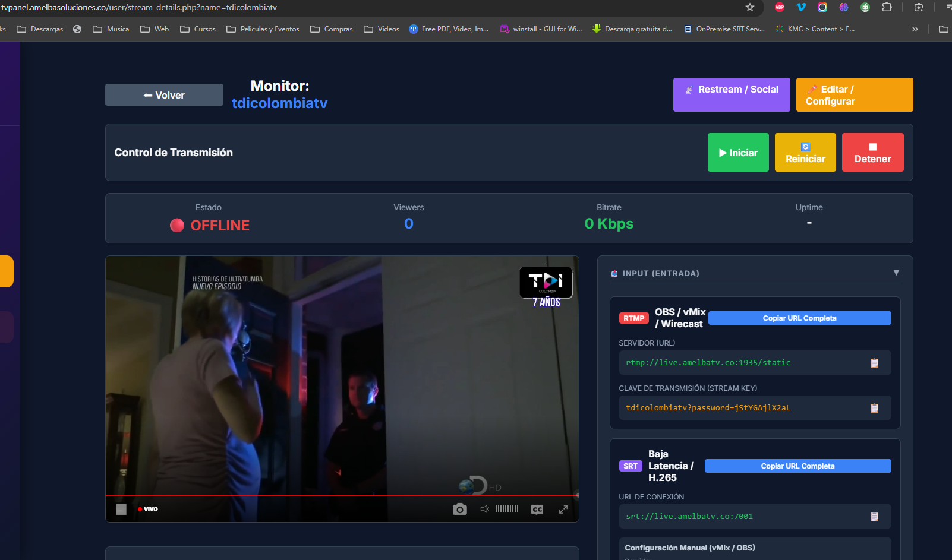This screenshot has height=560, width=952.
Task: Open the KMC > Content bookmark
Action: 815,29
